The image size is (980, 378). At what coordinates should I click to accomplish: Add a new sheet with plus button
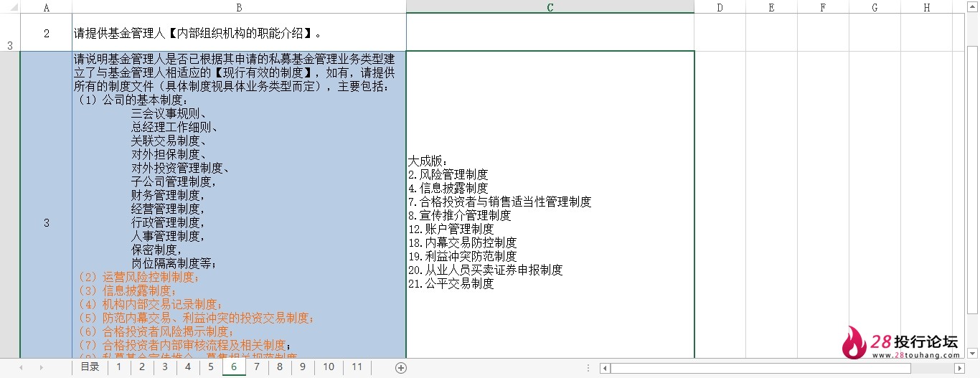401,367
